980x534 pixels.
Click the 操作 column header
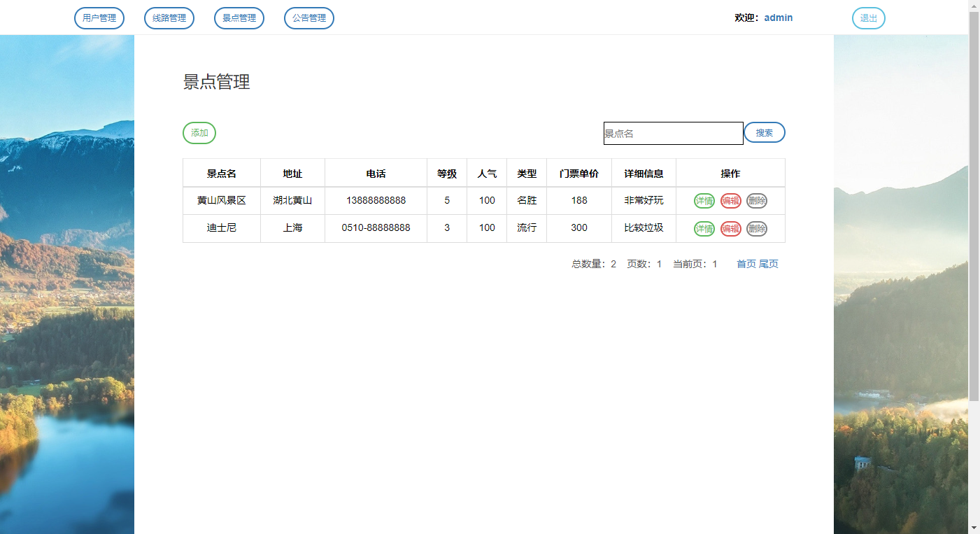[x=730, y=174]
